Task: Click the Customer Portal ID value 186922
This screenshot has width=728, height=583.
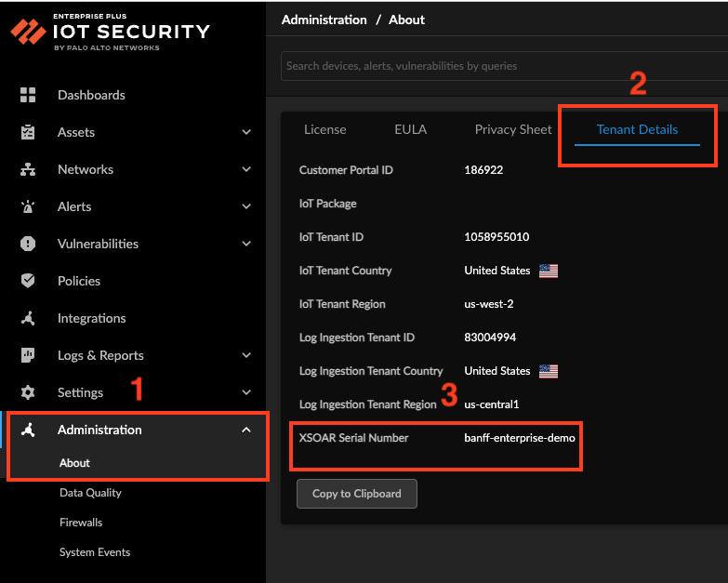Action: click(x=483, y=170)
